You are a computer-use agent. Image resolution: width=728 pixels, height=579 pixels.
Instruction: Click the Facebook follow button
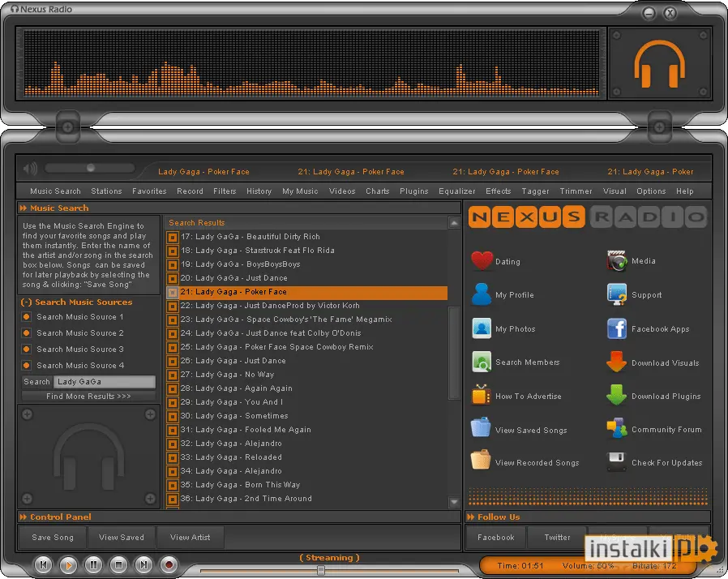point(496,537)
